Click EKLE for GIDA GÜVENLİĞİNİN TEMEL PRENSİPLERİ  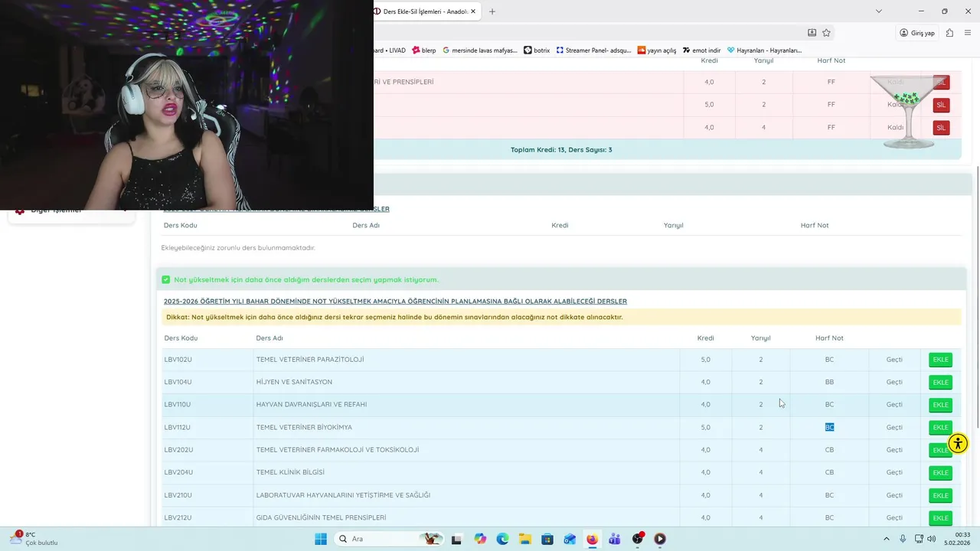pos(940,518)
